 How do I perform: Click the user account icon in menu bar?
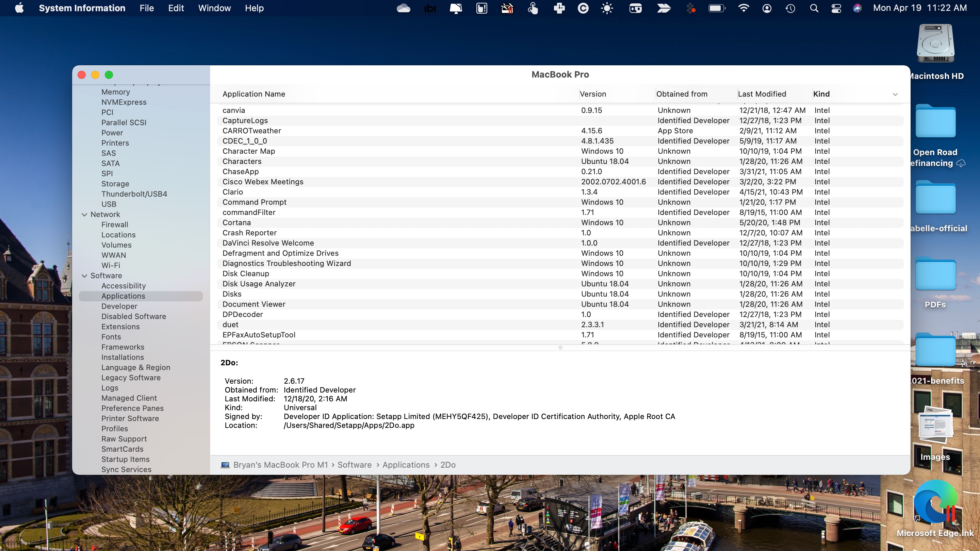[767, 8]
